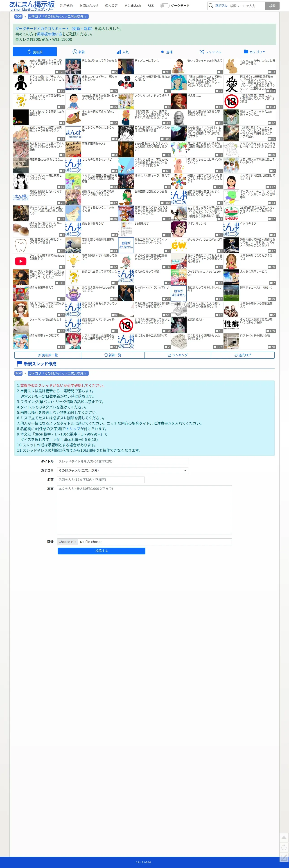Click the 本文 body text area
289x868 pixels.
point(144,510)
